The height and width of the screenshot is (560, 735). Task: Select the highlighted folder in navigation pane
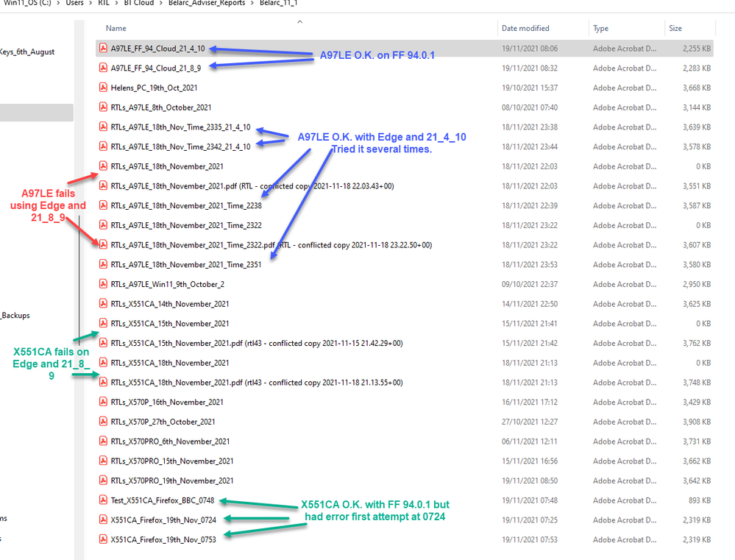(x=37, y=113)
